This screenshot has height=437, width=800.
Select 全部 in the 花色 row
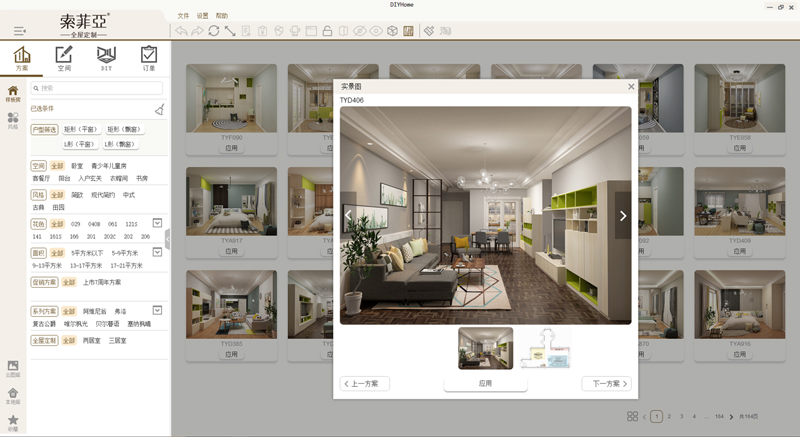57,224
